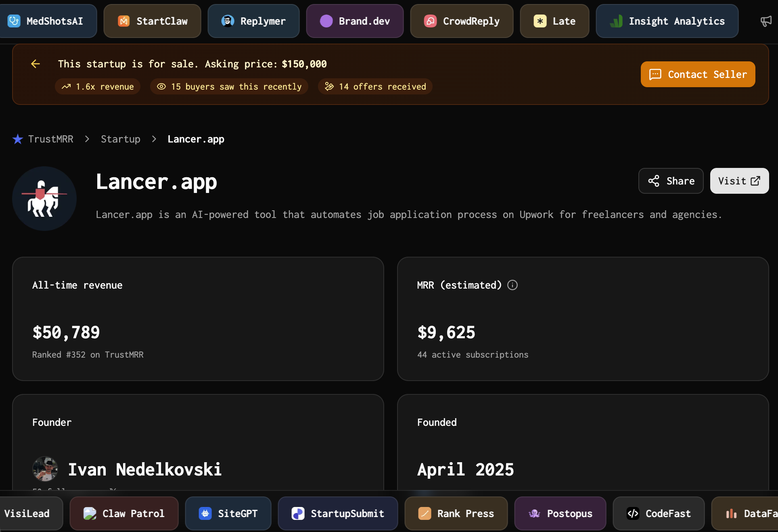Open the Insight Analytics sponsor tile
The height and width of the screenshot is (532, 778).
667,21
